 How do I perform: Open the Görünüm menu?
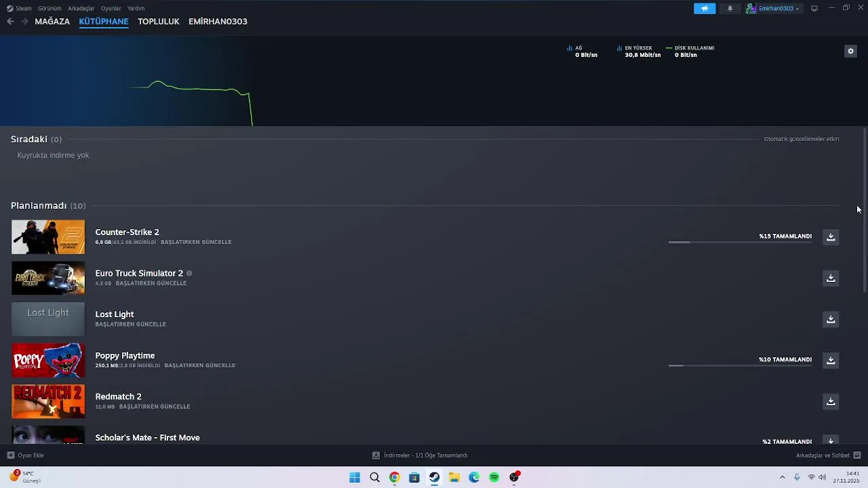tap(50, 8)
